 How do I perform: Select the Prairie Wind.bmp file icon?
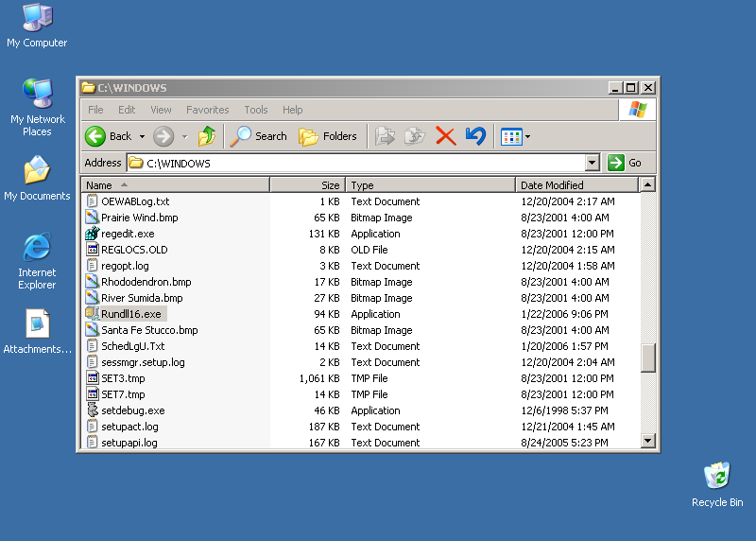tap(92, 218)
